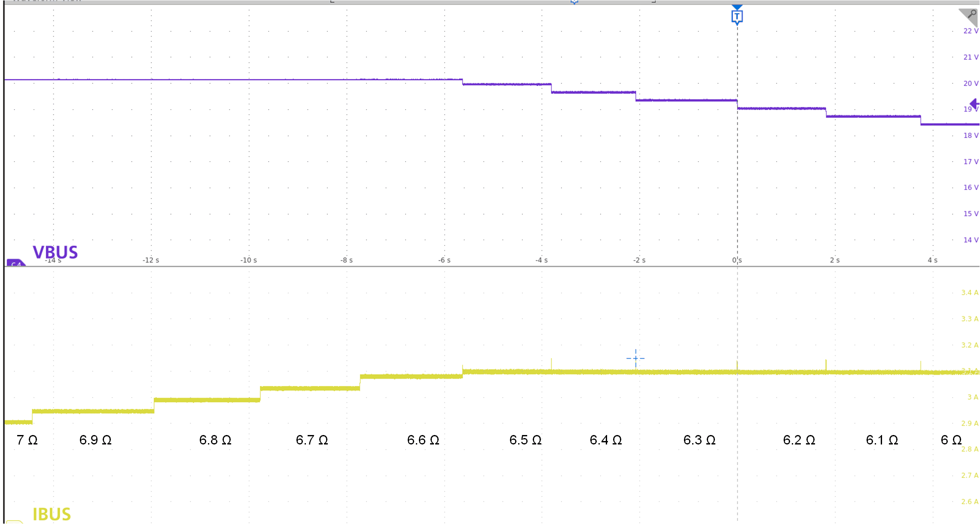The image size is (980, 524).
Task: Click the 3.3 A scale label
Action: coord(970,319)
